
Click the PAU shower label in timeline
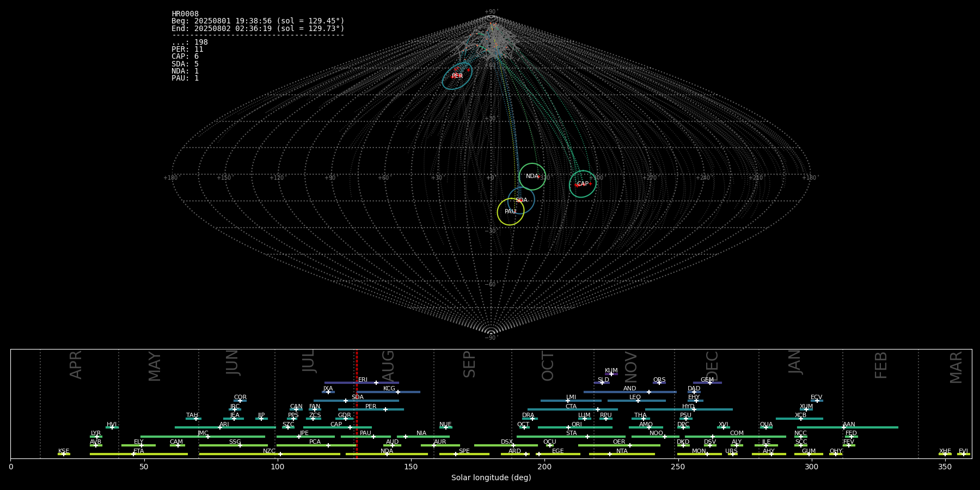[365, 433]
